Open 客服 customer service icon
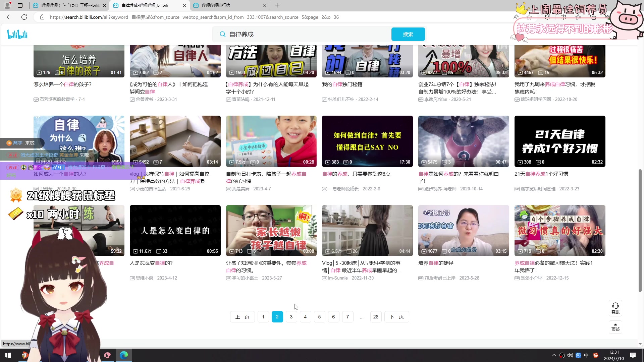 [615, 308]
